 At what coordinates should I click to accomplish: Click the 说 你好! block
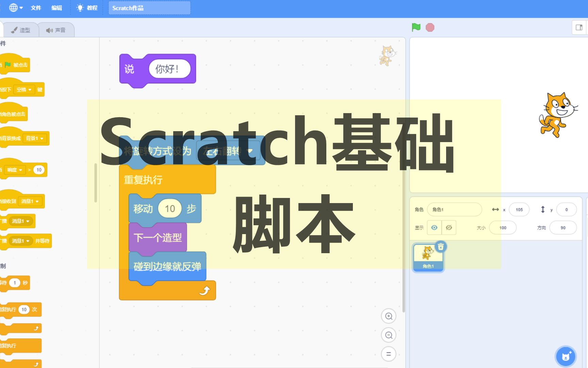[129, 69]
